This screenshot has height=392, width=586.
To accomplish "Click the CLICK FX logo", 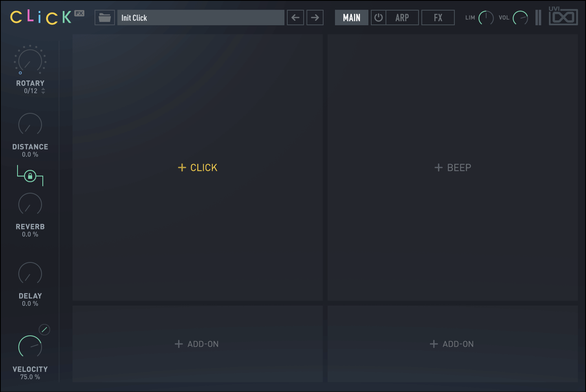I will point(47,17).
